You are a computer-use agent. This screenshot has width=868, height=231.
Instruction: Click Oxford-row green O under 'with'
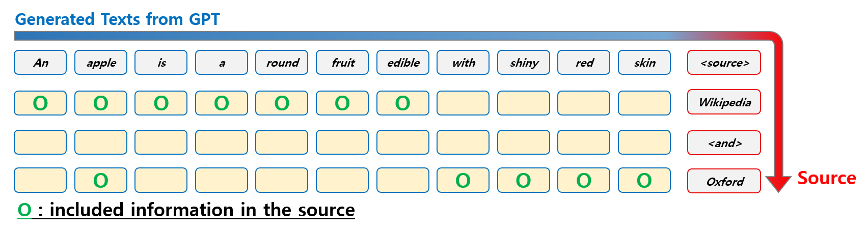(463, 181)
